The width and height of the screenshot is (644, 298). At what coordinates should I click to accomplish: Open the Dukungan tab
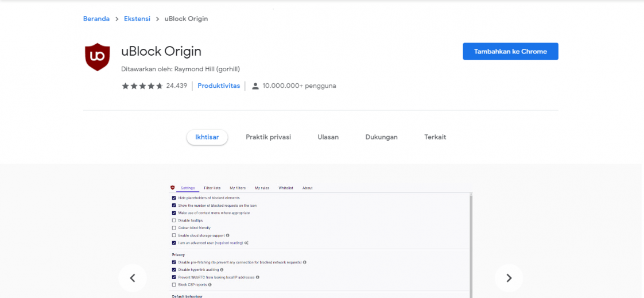tap(382, 137)
